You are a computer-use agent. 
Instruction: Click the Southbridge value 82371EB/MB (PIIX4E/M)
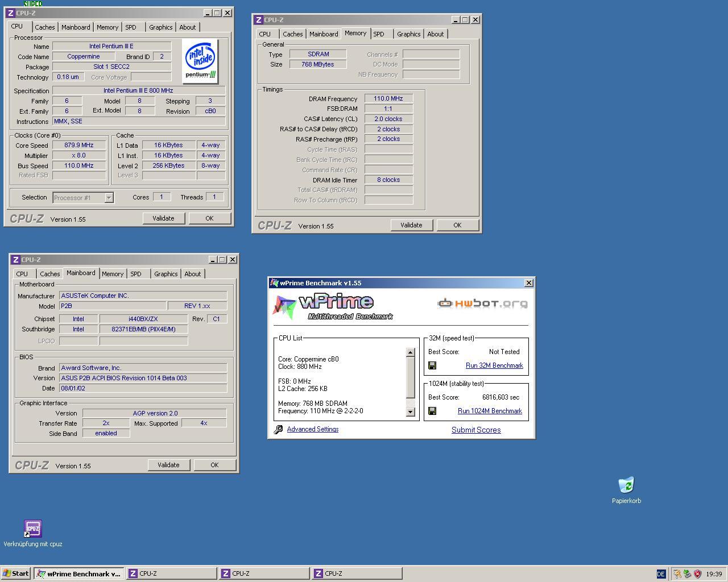[143, 329]
